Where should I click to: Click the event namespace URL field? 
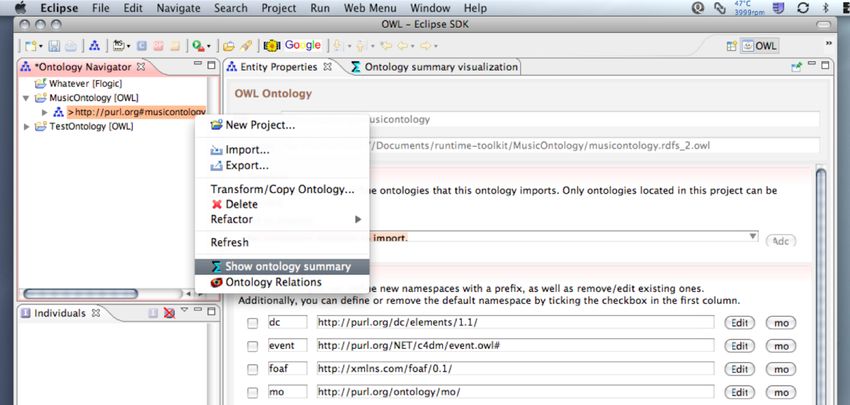pos(516,345)
